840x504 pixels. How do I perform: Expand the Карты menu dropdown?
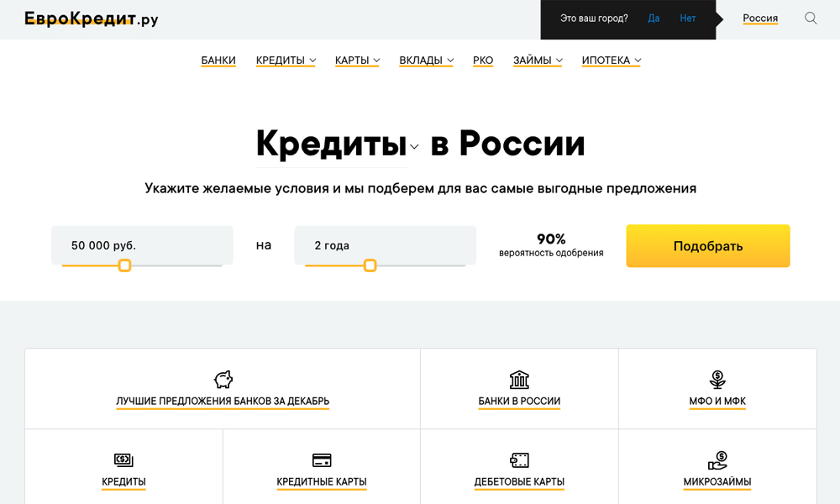pyautogui.click(x=357, y=60)
